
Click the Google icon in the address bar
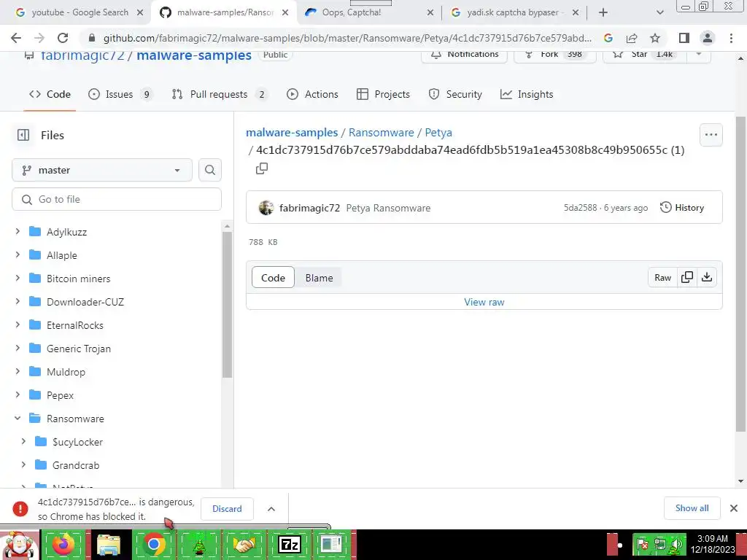tap(608, 38)
